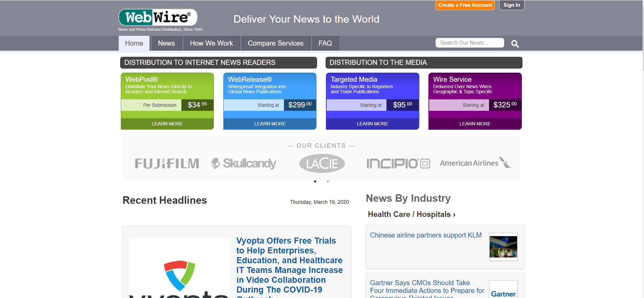Viewport: 644px width, 298px height.
Task: Click the Wire Service $325.00 price
Action: point(505,105)
